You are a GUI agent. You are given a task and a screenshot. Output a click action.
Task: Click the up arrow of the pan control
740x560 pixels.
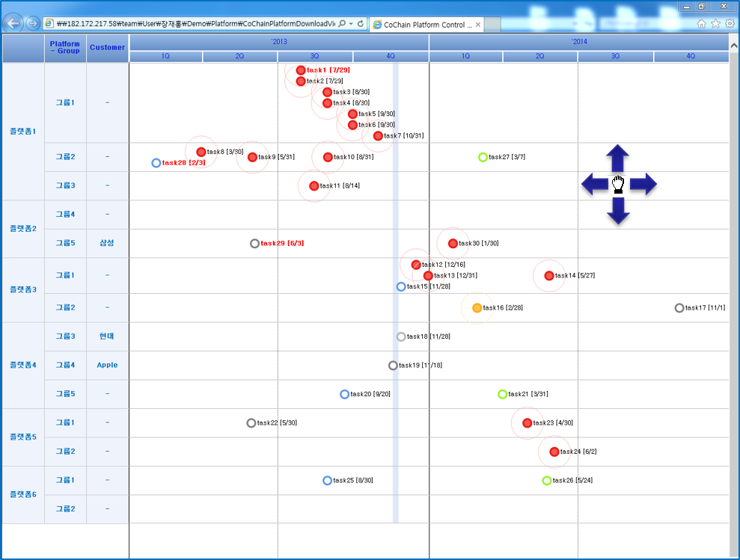point(617,157)
